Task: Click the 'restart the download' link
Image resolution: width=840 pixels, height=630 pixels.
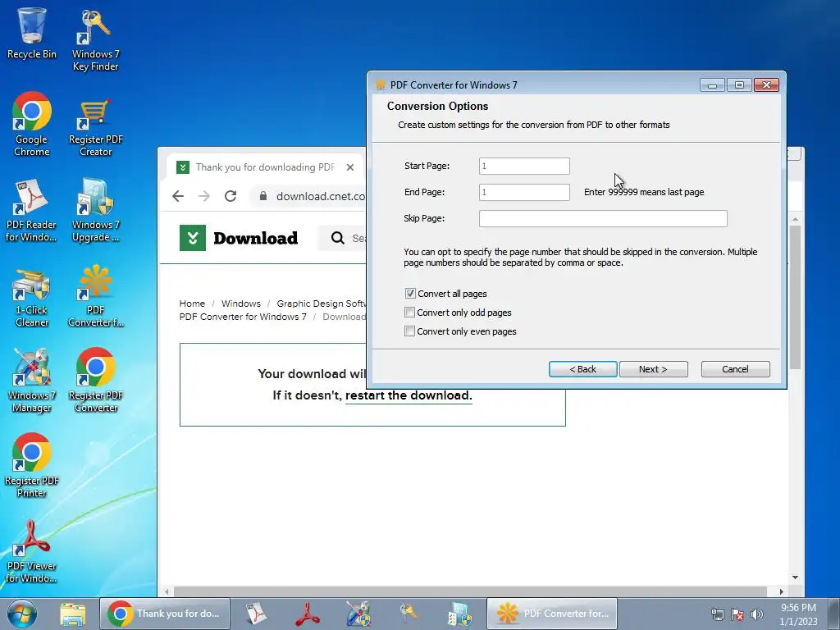Action: pyautogui.click(x=409, y=395)
